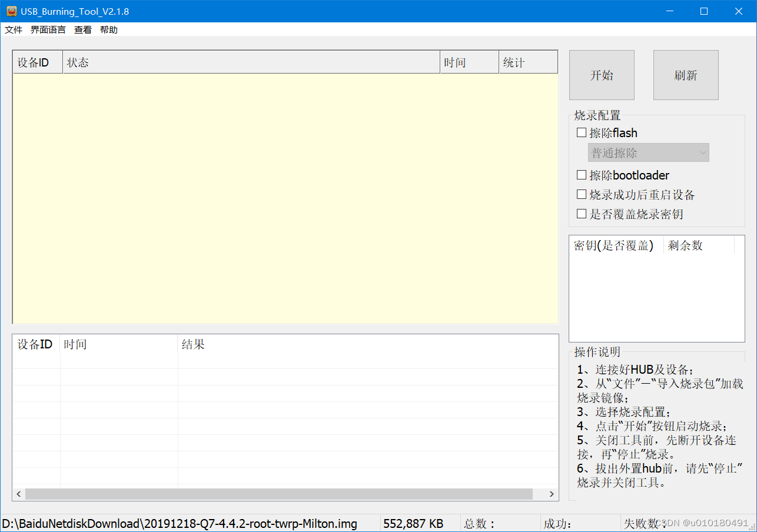Click the 结果 column header

pyautogui.click(x=368, y=344)
